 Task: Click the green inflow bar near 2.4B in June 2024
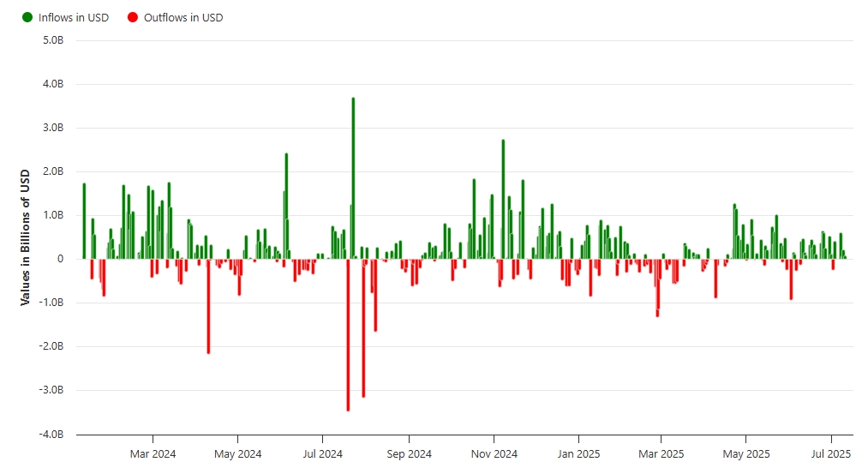286,206
